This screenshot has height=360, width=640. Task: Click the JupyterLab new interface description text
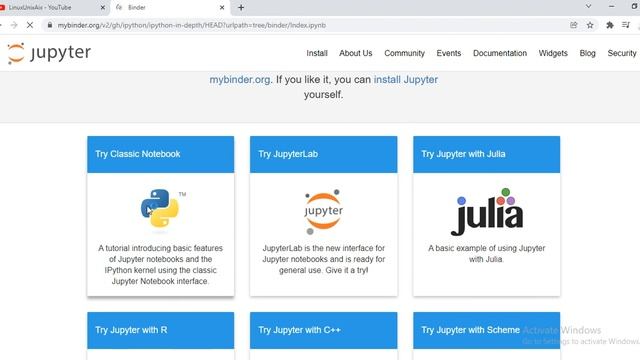324,259
